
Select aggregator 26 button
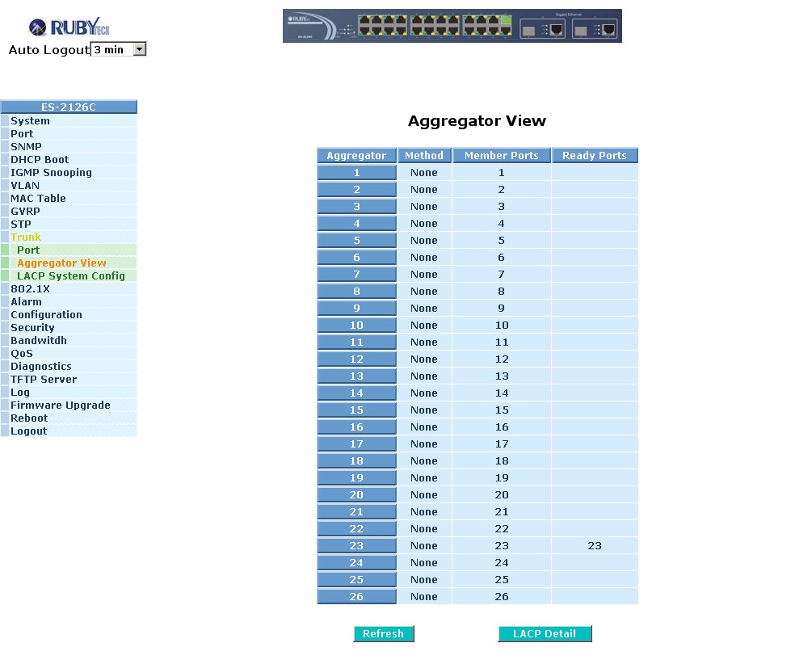click(356, 597)
